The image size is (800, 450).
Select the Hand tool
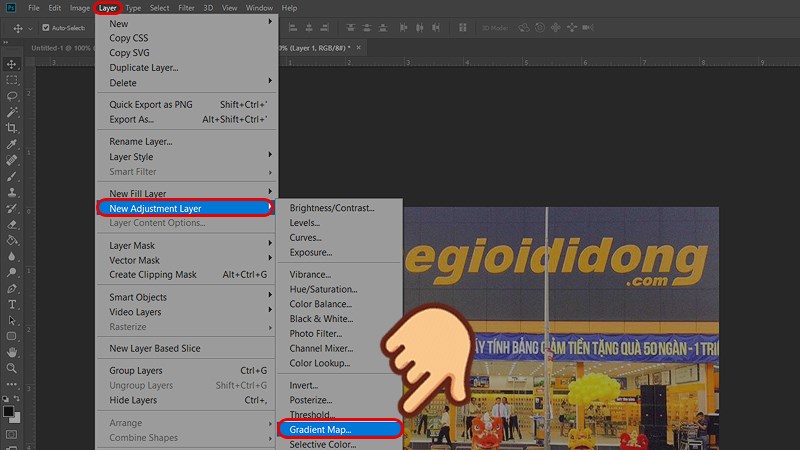pyautogui.click(x=12, y=352)
